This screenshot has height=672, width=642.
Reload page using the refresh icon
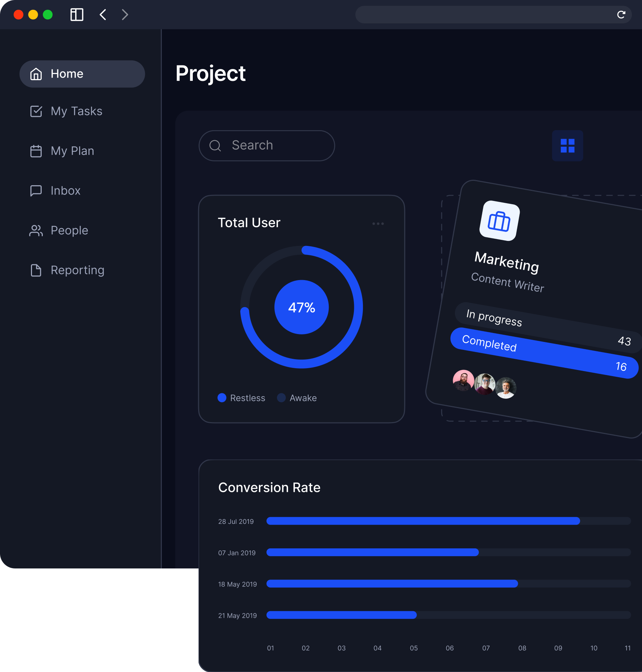click(621, 15)
